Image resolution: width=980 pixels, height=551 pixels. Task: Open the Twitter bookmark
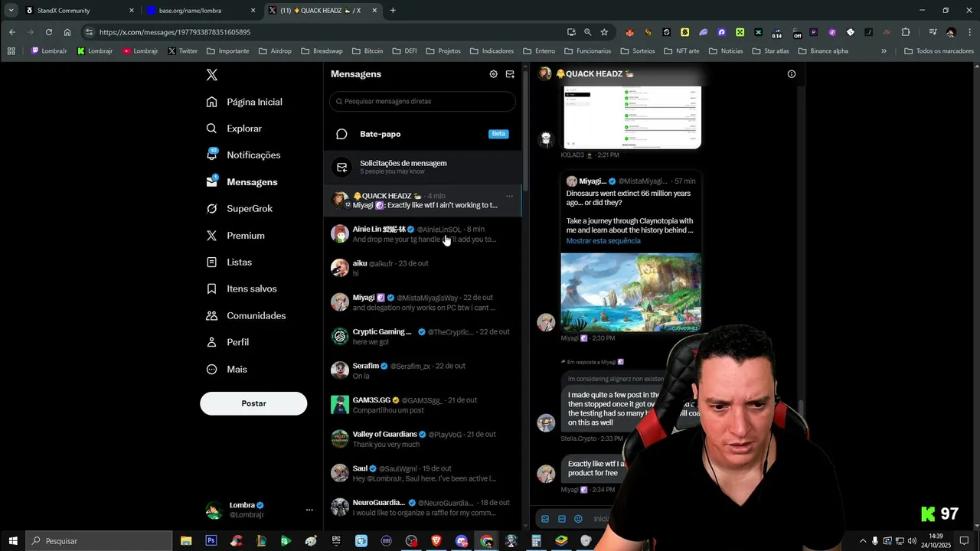pyautogui.click(x=182, y=51)
